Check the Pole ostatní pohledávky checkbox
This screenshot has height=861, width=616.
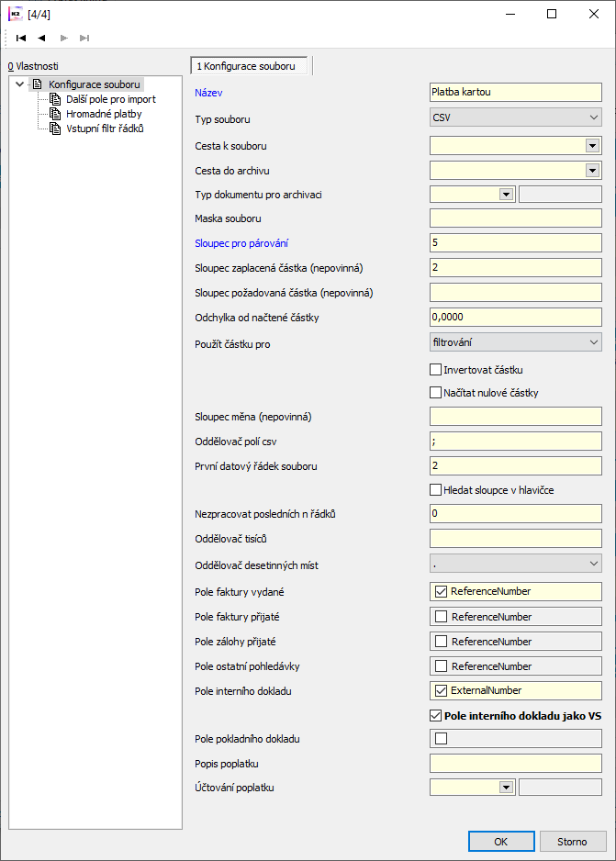441,666
